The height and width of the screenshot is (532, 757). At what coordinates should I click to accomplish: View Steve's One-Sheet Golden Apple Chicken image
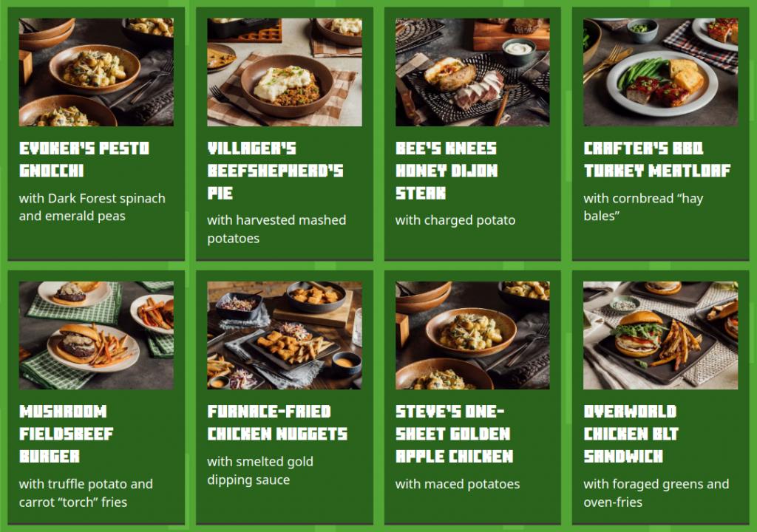472,335
